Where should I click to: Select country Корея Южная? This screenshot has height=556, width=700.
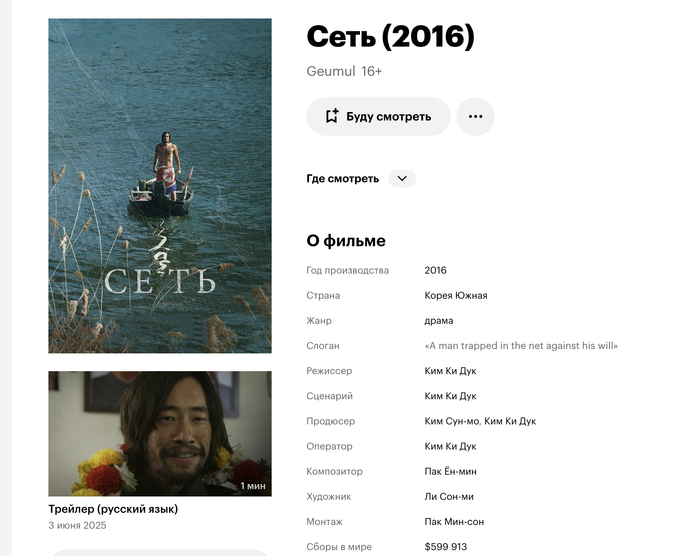456,295
